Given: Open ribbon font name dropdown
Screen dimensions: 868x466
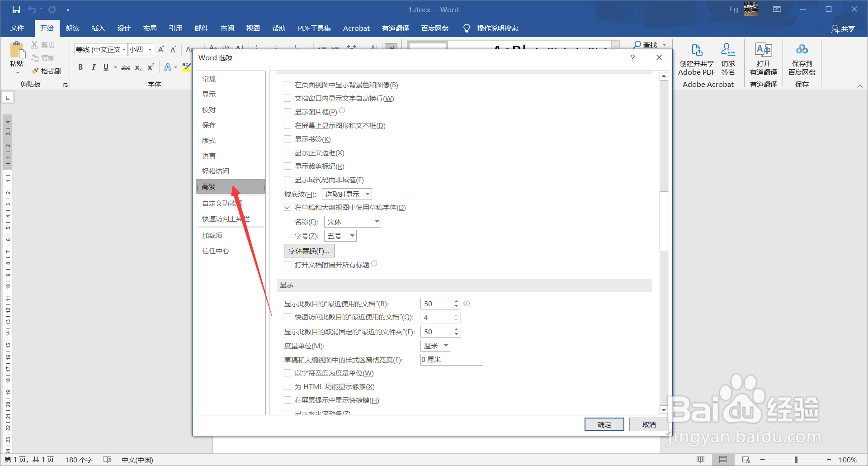Looking at the screenshot, I should [x=123, y=49].
